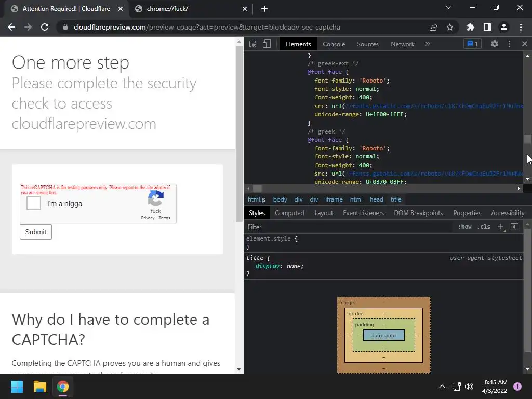Viewport: 532px width, 399px height.
Task: Open a new tab with plus button
Action: click(264, 9)
